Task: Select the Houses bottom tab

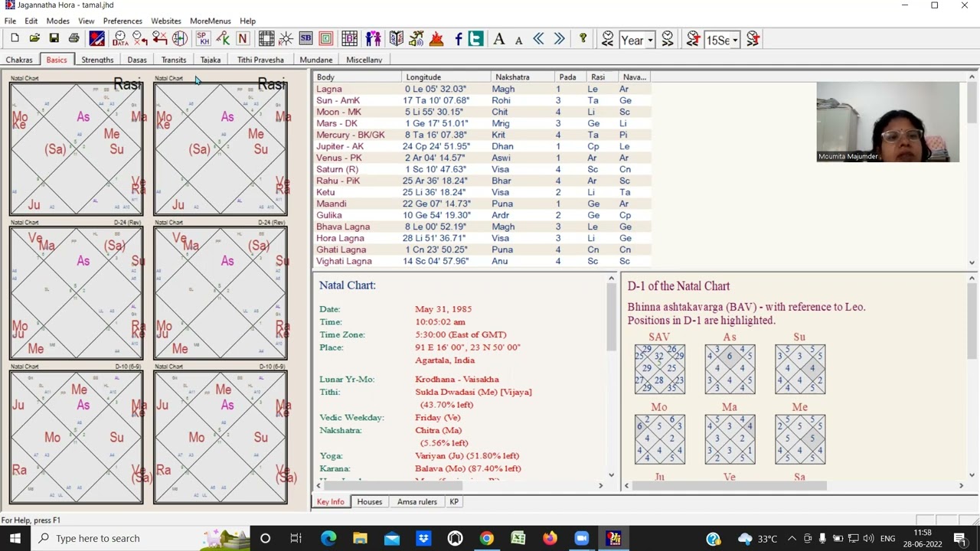Action: point(369,502)
